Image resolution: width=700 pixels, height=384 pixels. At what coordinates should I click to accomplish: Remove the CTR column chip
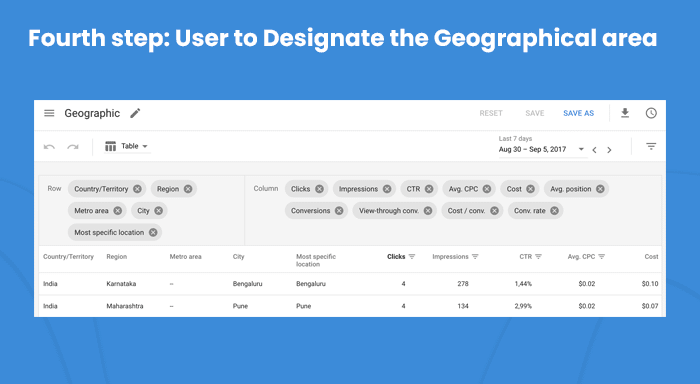(429, 189)
